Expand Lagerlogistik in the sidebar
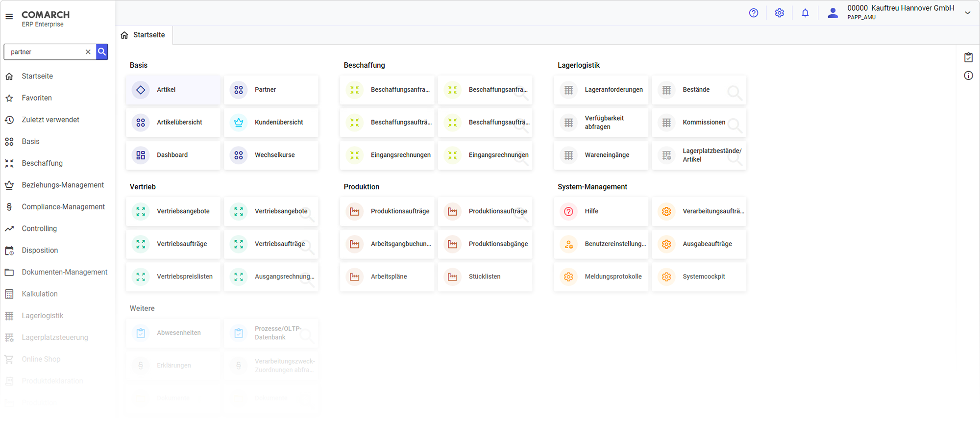980x429 pixels. [x=43, y=316]
